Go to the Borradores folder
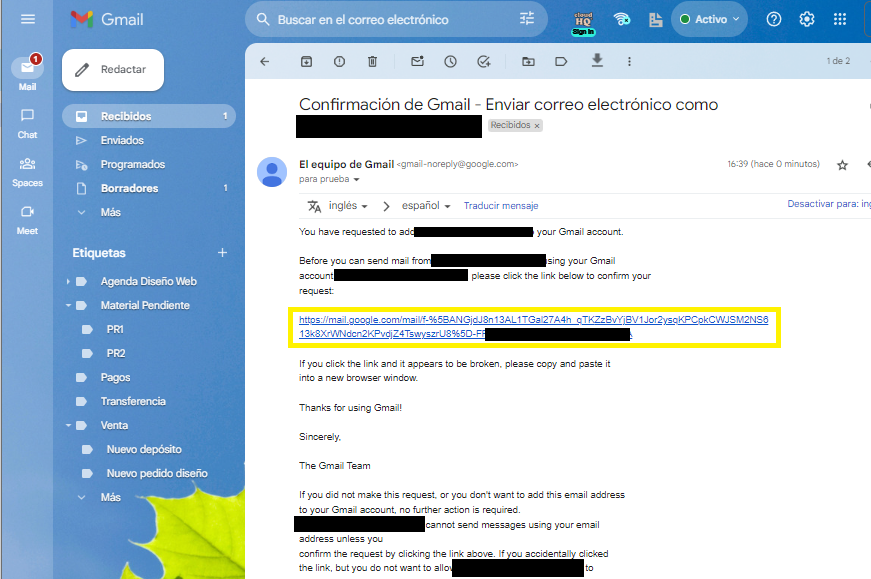The image size is (871, 579). (x=129, y=188)
